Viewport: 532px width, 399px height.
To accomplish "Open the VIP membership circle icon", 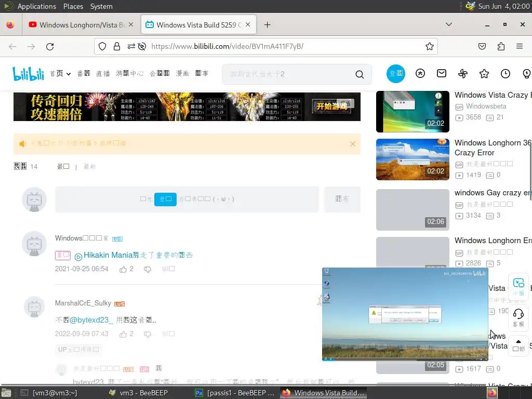I will coord(420,74).
